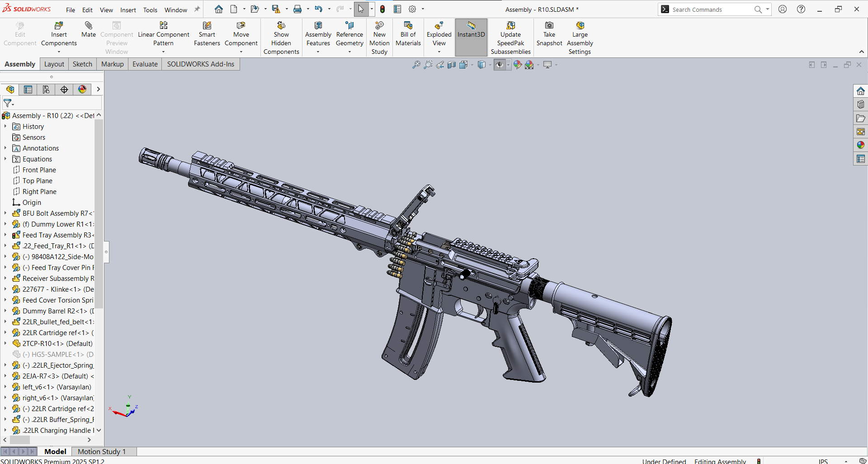The image size is (868, 464).
Task: Open the DisplayManager tab
Action: click(x=82, y=90)
